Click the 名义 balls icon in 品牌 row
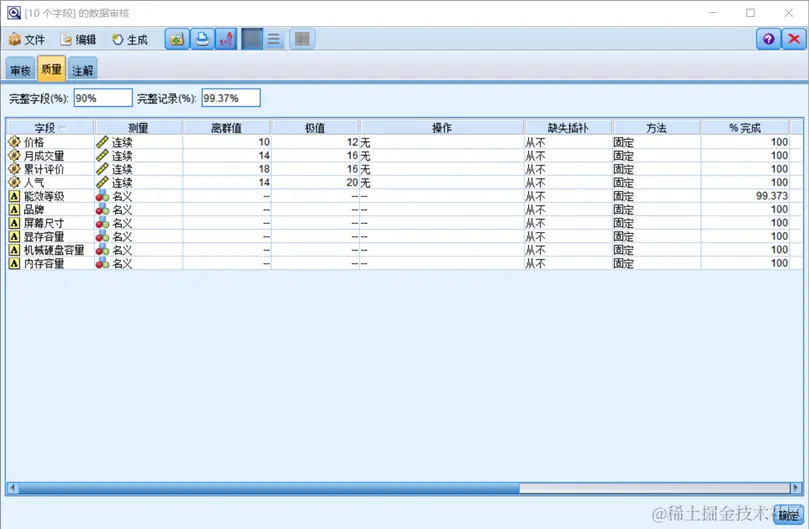 point(102,209)
